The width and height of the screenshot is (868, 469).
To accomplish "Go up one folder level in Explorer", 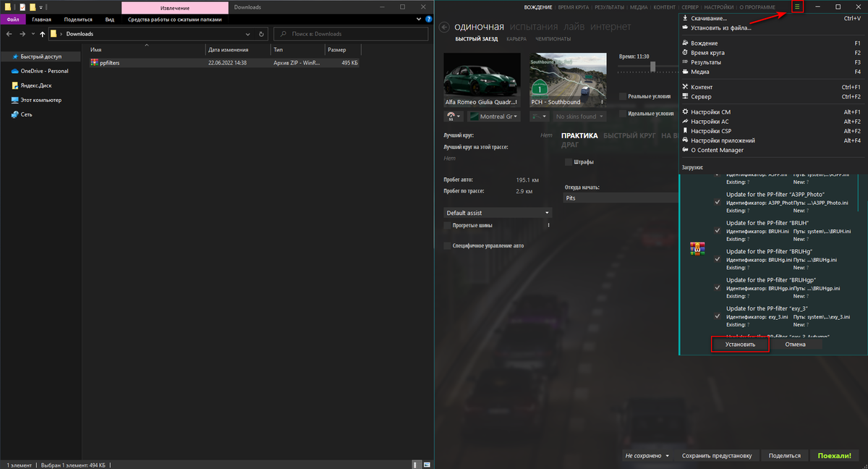I will [43, 34].
